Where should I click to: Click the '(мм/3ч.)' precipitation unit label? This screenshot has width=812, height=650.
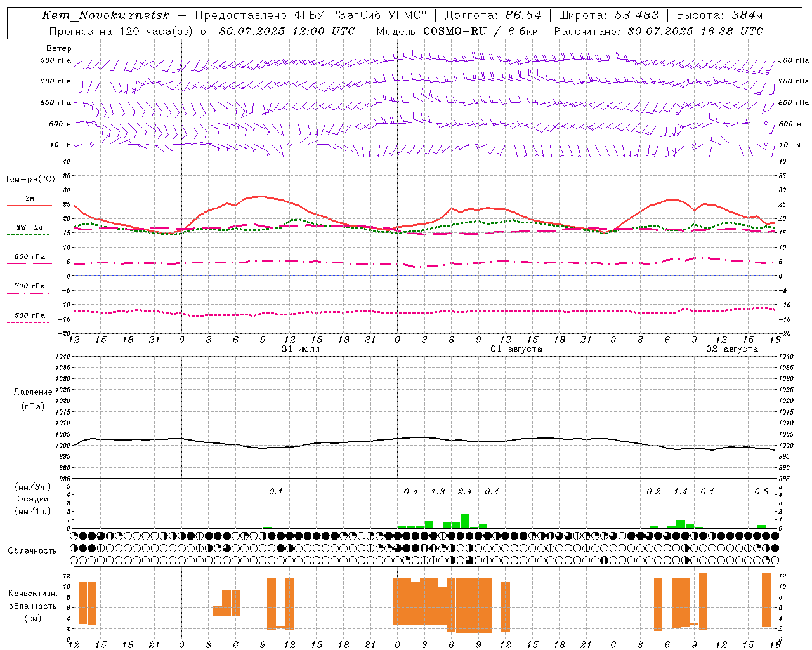coord(33,487)
